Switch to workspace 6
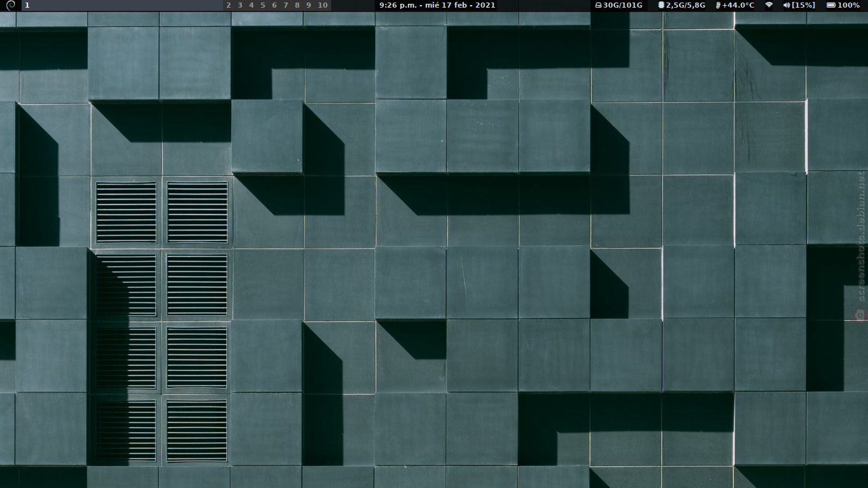 pos(274,5)
